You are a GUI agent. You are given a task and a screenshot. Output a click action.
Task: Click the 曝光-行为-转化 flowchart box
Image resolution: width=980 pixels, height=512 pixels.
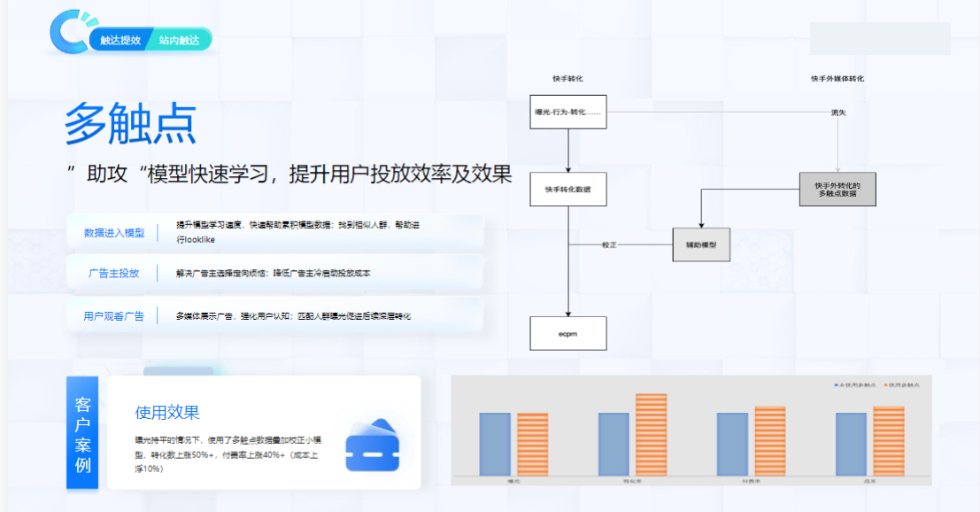click(567, 113)
